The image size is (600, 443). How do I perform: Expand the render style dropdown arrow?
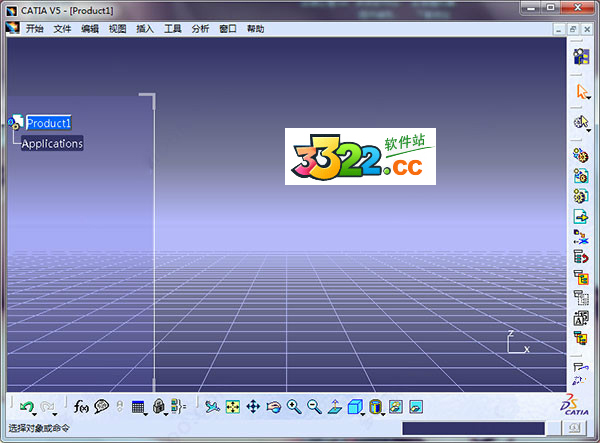point(383,414)
